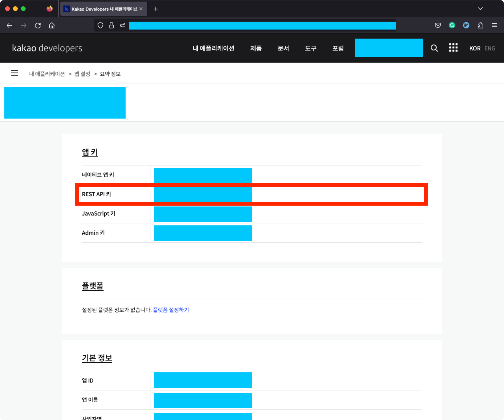Save page to Pocket
This screenshot has width=504, height=420.
(438, 25)
